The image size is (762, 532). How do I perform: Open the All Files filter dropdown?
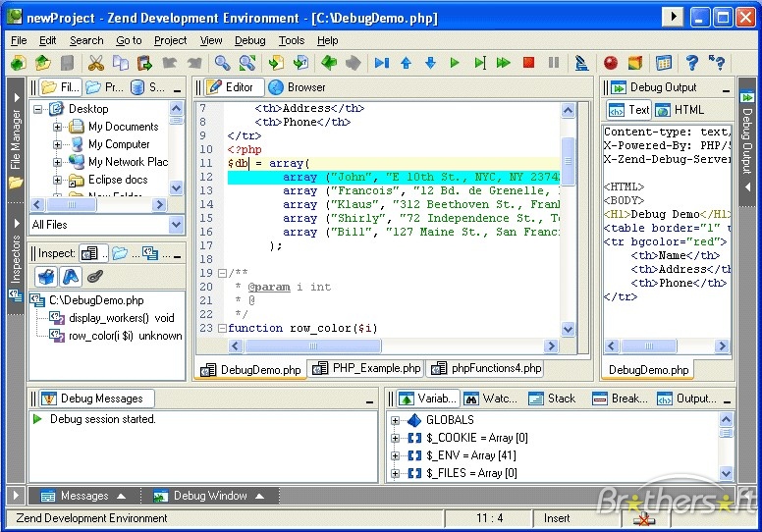tap(176, 225)
